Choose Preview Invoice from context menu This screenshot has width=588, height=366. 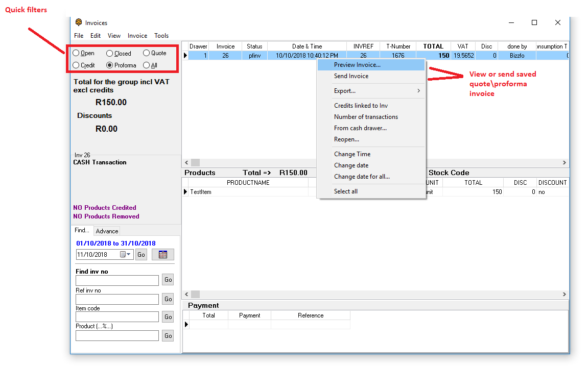pos(357,65)
